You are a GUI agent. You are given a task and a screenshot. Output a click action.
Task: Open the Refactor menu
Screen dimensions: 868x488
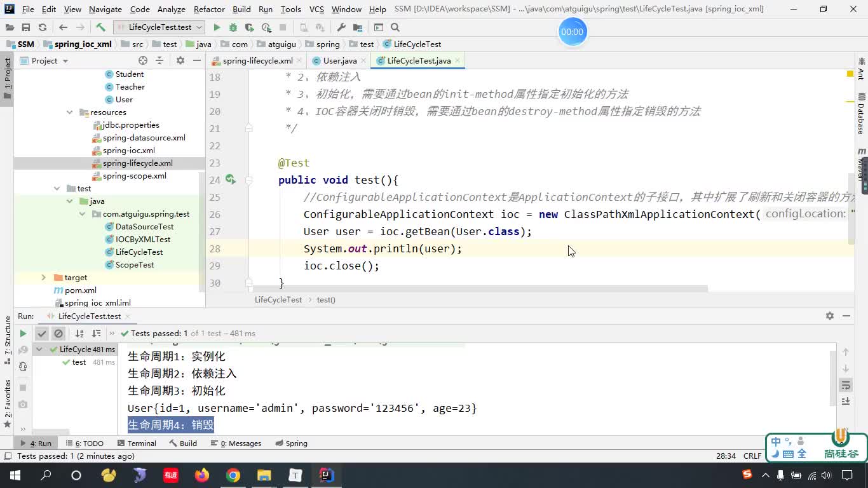(209, 9)
